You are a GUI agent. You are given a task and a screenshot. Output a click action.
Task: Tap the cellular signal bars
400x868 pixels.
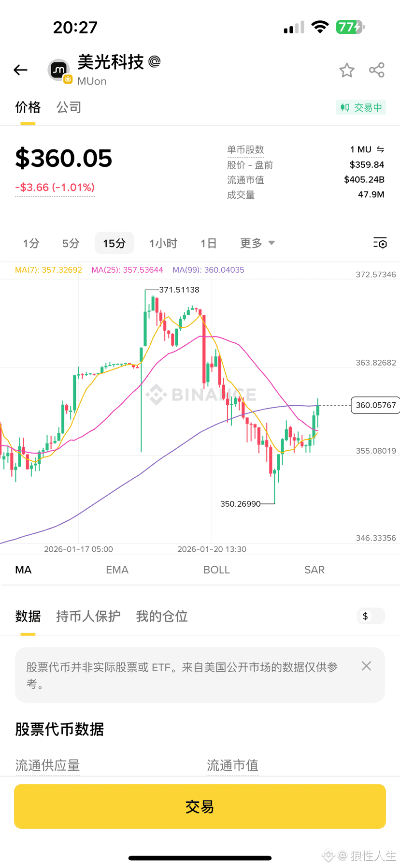(294, 28)
